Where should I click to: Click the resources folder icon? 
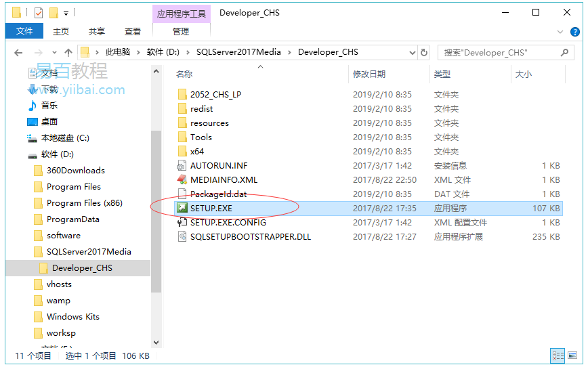coord(182,123)
